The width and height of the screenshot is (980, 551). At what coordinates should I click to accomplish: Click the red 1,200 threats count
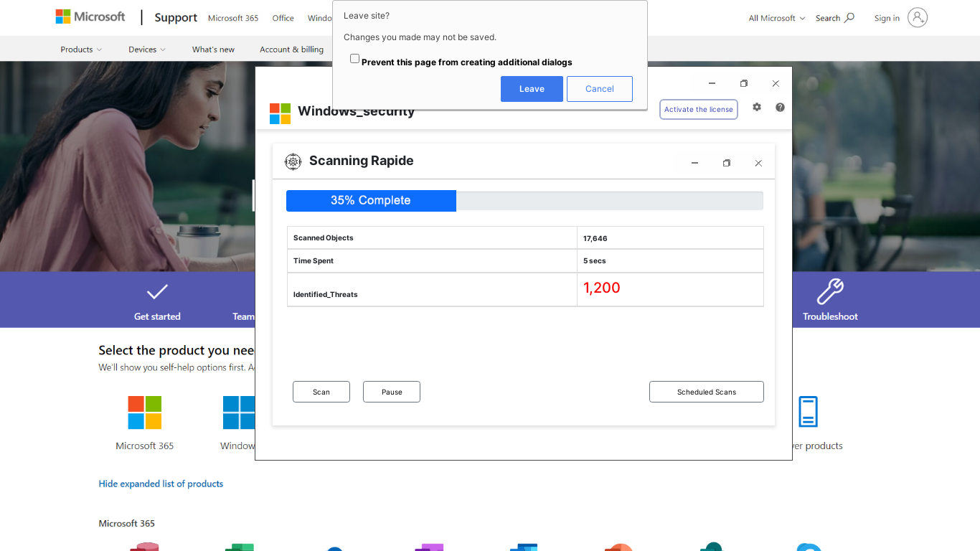click(x=602, y=288)
